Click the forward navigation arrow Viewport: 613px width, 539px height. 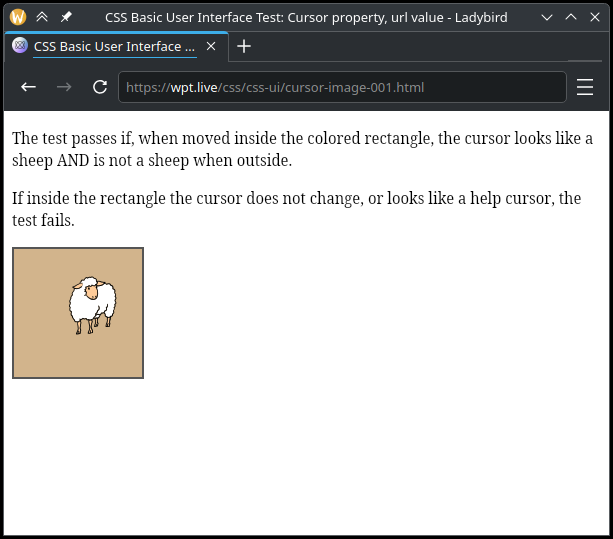[x=64, y=87]
